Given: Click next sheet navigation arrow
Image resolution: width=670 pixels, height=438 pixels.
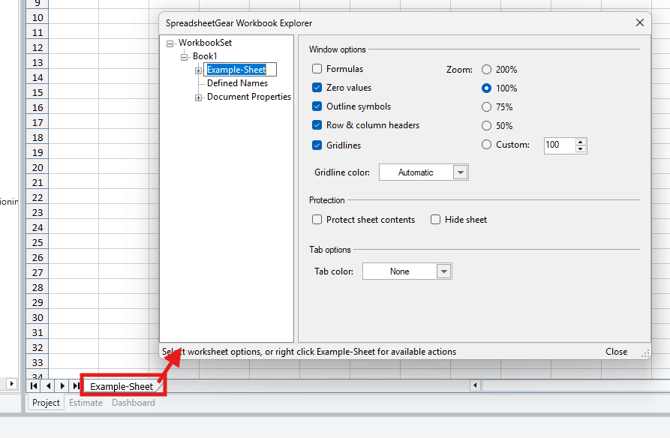Looking at the screenshot, I should coord(62,385).
